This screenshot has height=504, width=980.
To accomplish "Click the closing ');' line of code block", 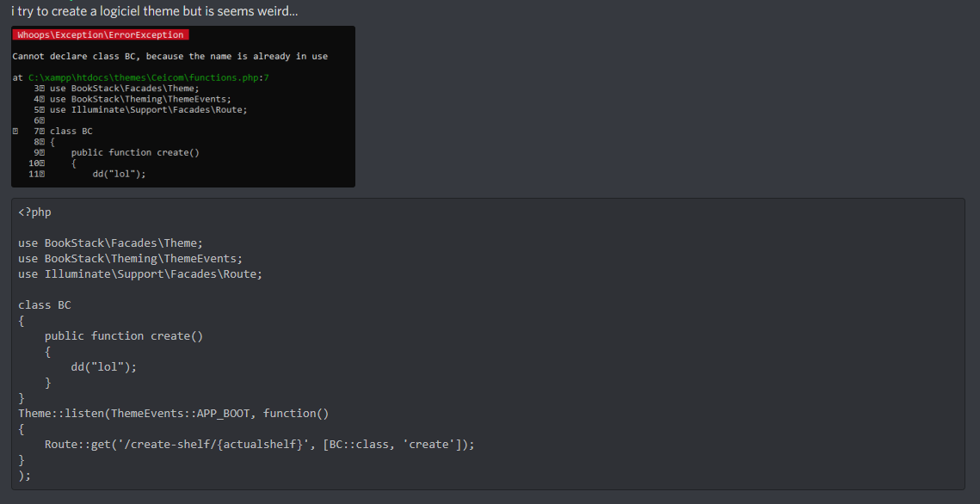I will [x=24, y=476].
